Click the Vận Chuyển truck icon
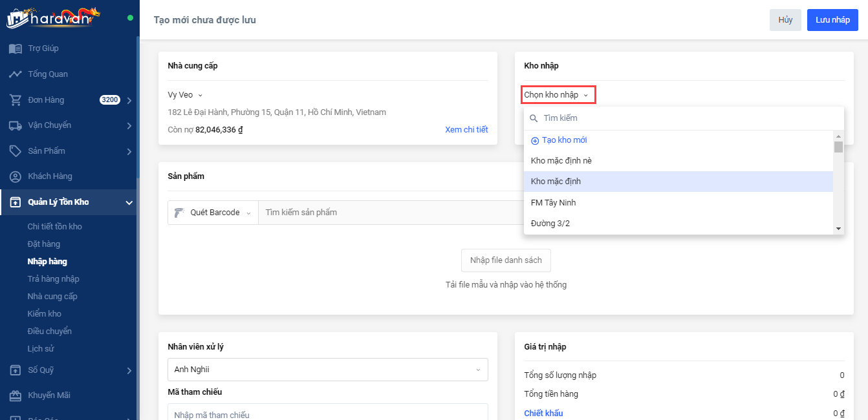The image size is (868, 420). pos(16,125)
